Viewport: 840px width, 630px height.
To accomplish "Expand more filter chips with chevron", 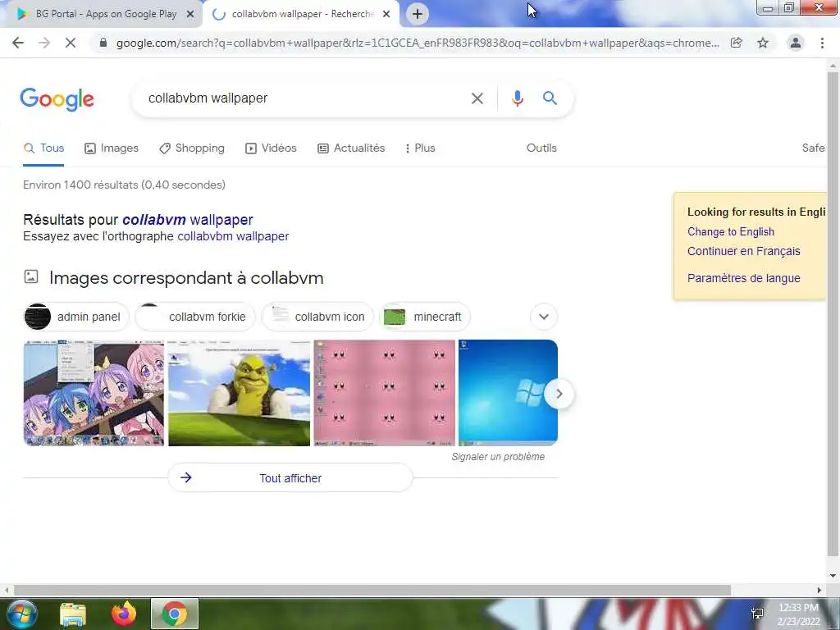I will (x=544, y=317).
